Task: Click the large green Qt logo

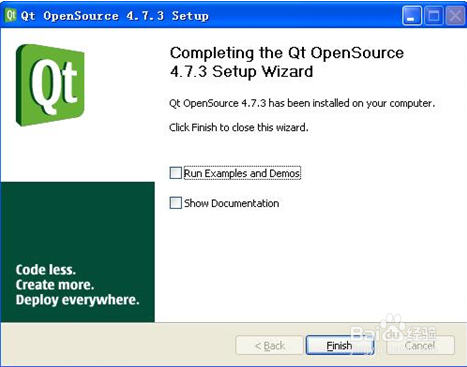Action: (50, 85)
